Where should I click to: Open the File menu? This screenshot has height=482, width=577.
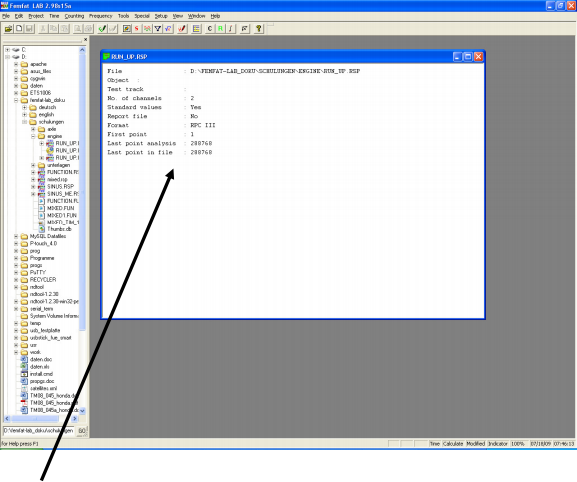click(6, 16)
